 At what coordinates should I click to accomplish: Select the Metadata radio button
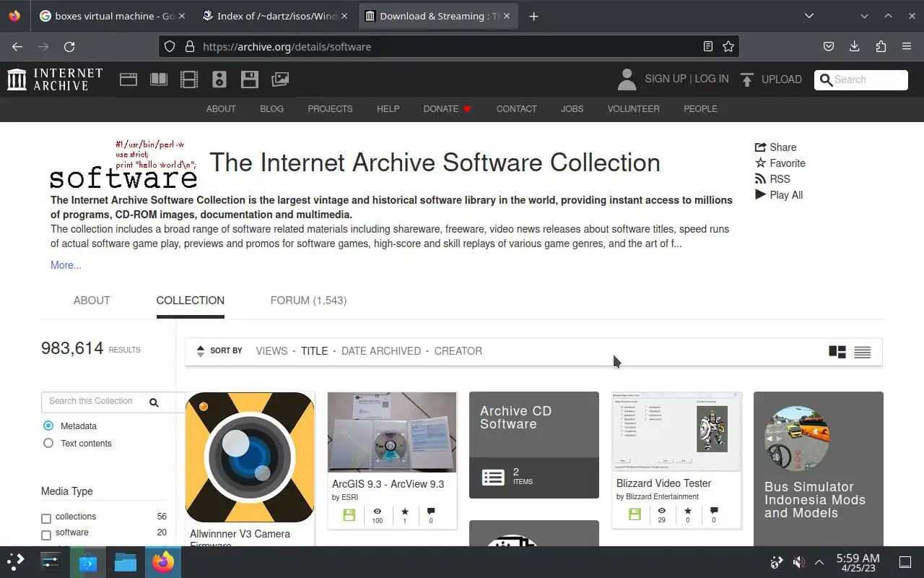48,426
